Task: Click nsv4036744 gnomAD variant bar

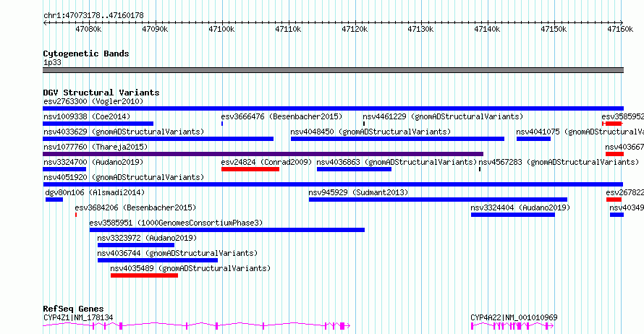Action: [158, 260]
